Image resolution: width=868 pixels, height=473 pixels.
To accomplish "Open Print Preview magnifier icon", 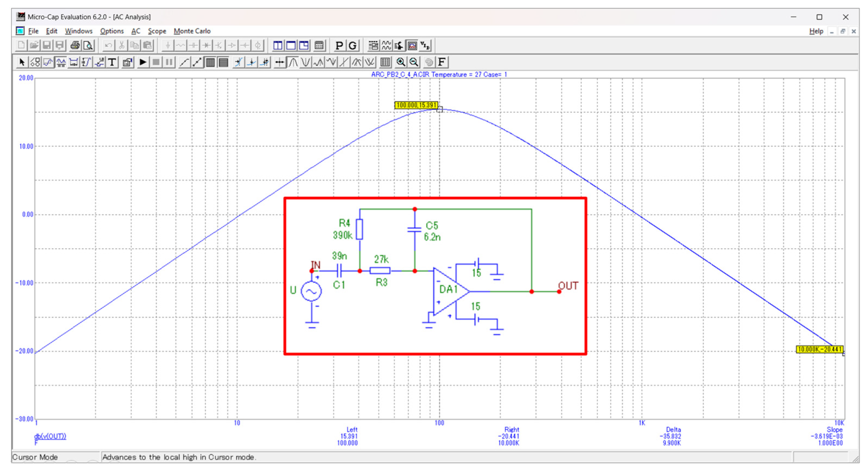I will 88,46.
